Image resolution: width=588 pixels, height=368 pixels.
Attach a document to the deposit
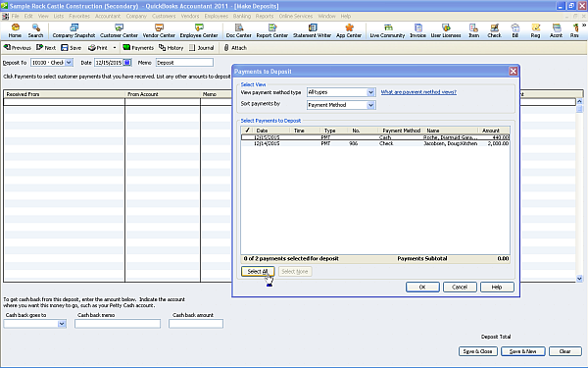(235, 48)
